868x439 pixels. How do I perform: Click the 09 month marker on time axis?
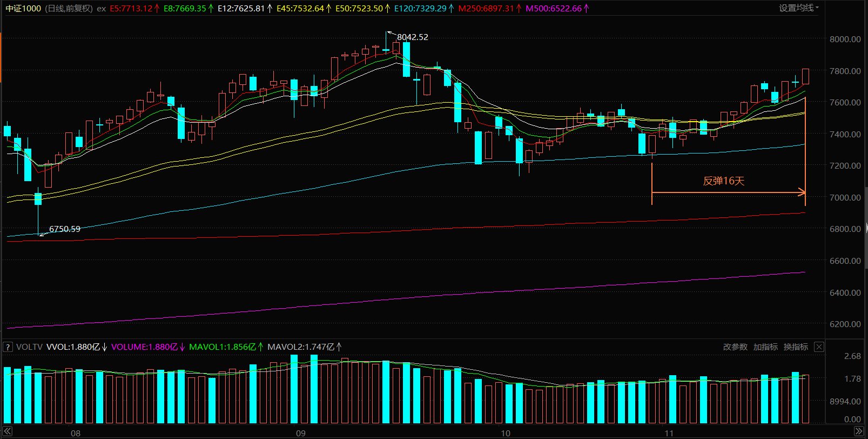click(301, 433)
